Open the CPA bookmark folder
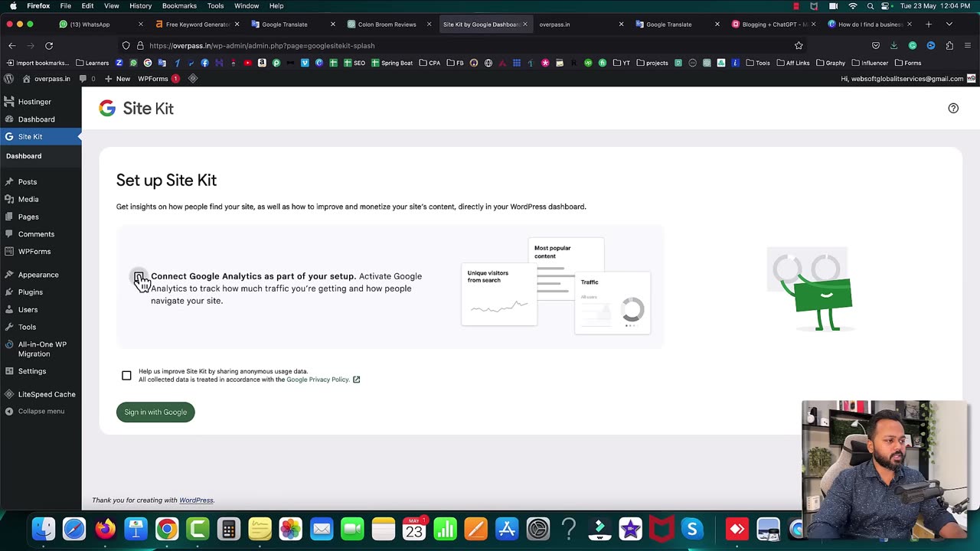The image size is (980, 551). (x=430, y=63)
